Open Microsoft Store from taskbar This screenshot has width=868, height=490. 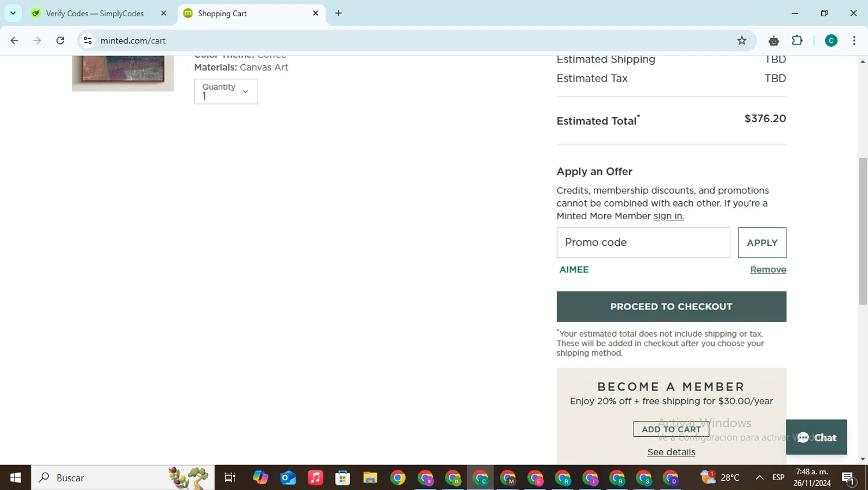point(343,477)
